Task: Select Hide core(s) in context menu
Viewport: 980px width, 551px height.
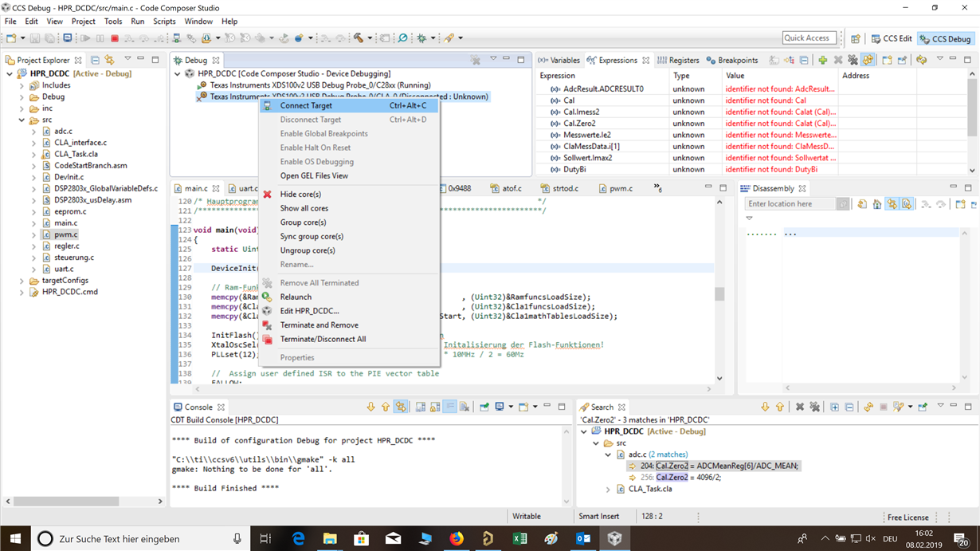Action: click(351, 194)
